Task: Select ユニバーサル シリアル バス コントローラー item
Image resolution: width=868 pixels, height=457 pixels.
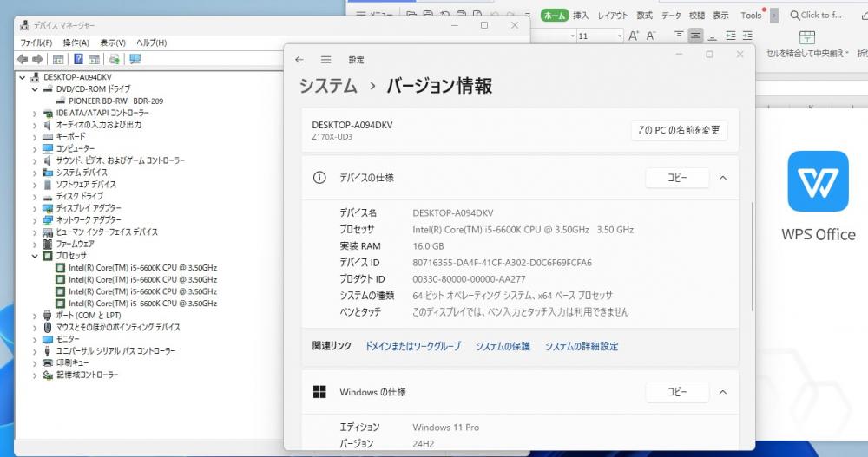Action: tap(115, 351)
